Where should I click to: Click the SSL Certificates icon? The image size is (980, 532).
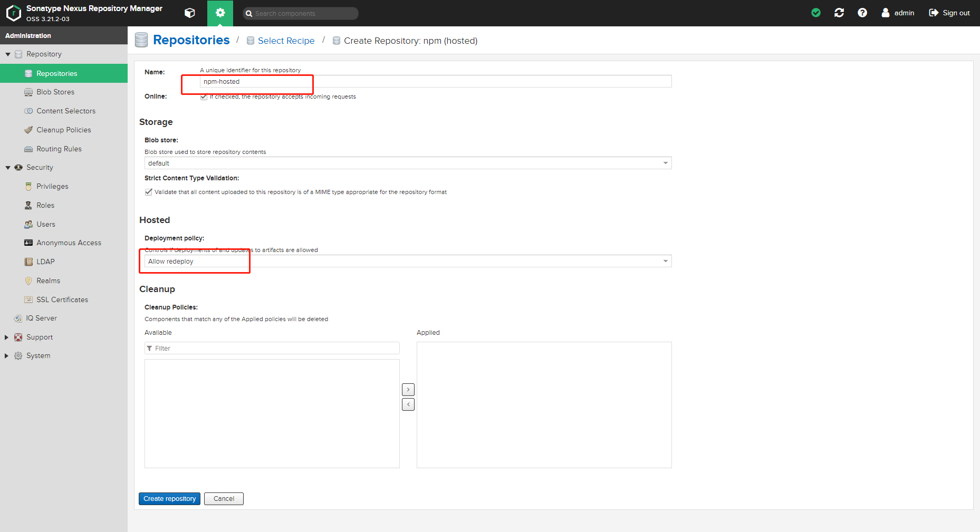click(x=28, y=300)
